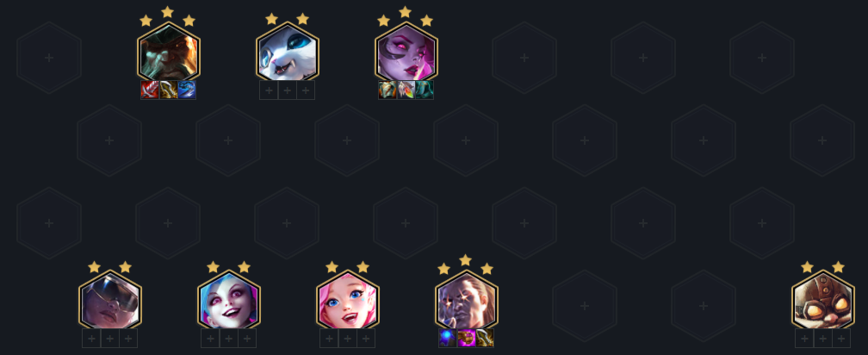The image size is (868, 355).
Task: Select the pink-haired Seraphine champion
Action: click(x=348, y=302)
